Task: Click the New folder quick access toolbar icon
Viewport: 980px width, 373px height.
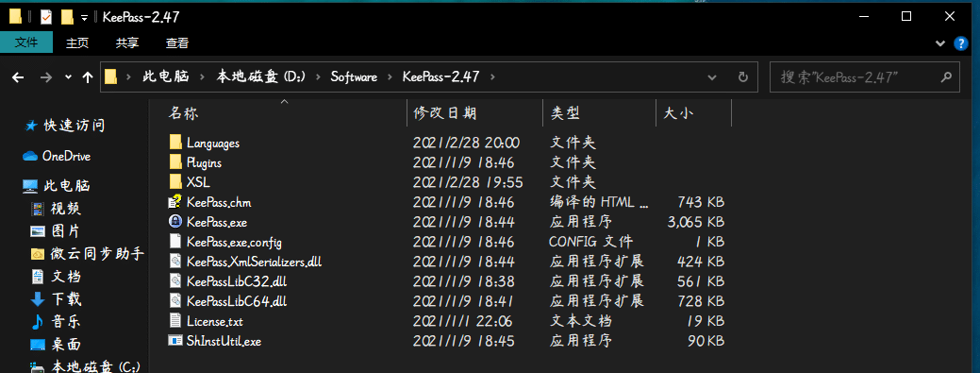Action: (67, 17)
